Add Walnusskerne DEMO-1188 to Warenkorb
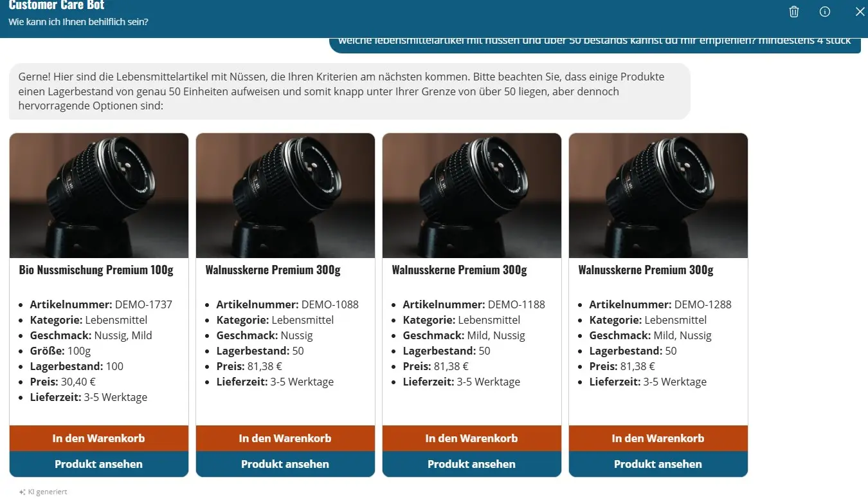This screenshot has width=868, height=502. point(472,438)
